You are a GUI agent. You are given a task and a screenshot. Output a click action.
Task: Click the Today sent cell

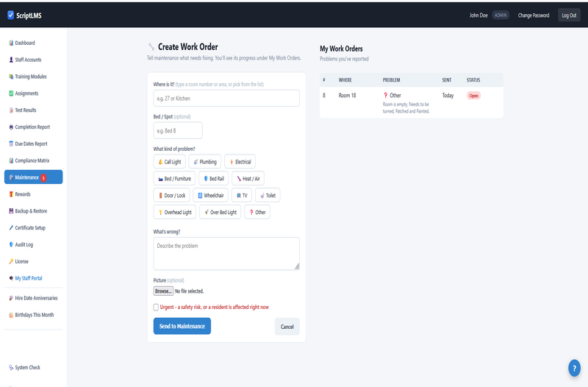[448, 96]
